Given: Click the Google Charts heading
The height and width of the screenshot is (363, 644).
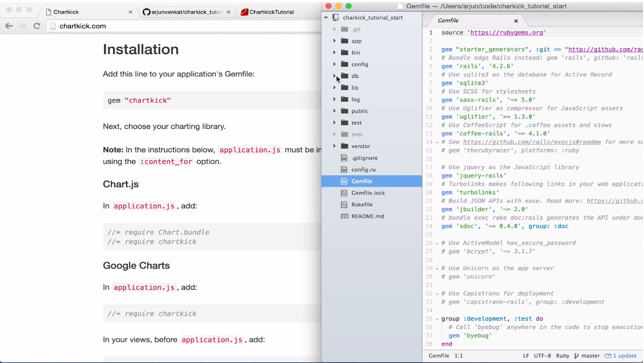Looking at the screenshot, I should [x=136, y=265].
